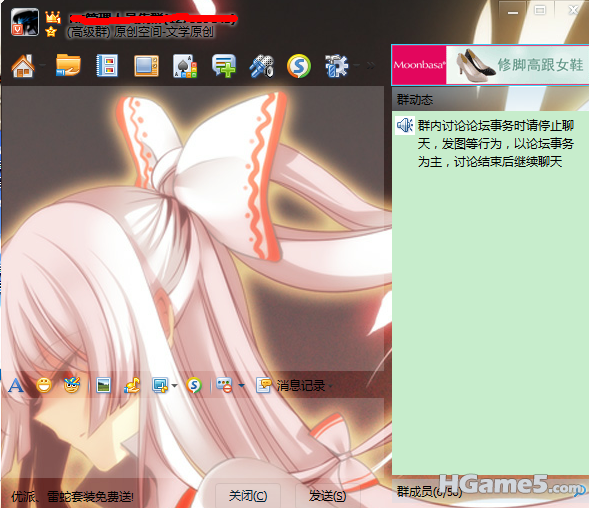Open group settings gear icon

(337, 66)
